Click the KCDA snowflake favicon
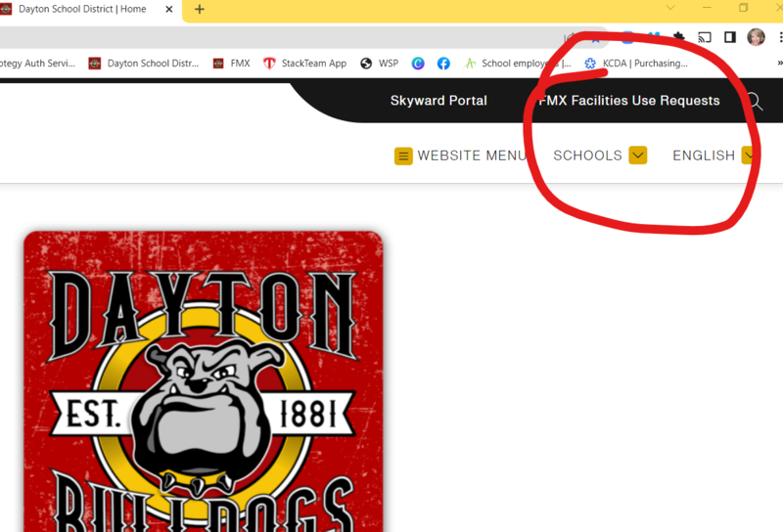The width and height of the screenshot is (783, 532). click(x=590, y=64)
